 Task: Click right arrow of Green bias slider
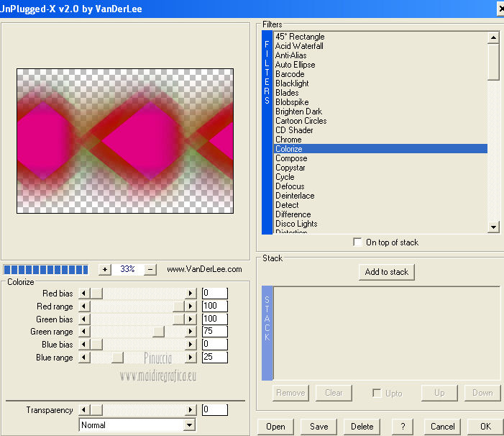coord(191,319)
